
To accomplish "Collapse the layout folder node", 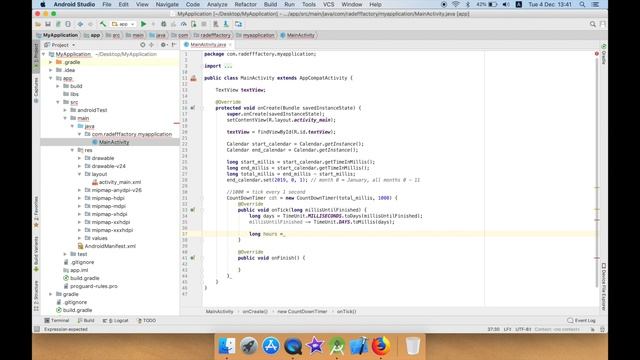I will tap(80, 174).
